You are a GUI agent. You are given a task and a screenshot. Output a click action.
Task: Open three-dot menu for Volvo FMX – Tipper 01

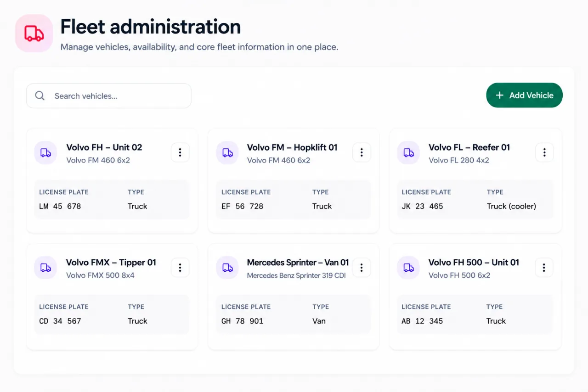coord(180,268)
